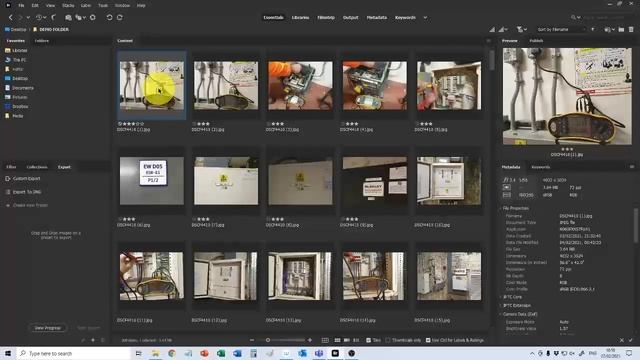Switch to list view icon
Image resolution: width=640 pixels, height=360 pixels.
tap(356, 340)
